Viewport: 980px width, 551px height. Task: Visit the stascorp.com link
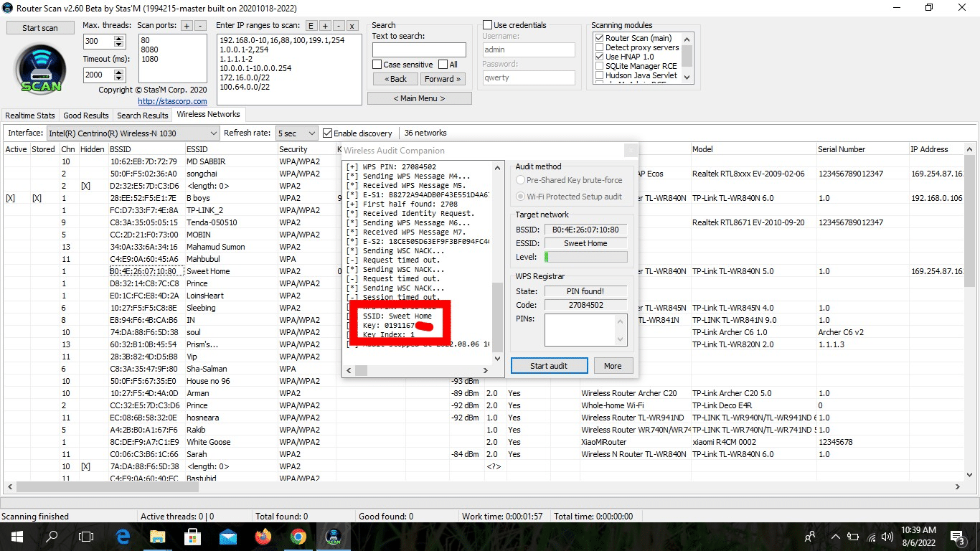pyautogui.click(x=172, y=101)
